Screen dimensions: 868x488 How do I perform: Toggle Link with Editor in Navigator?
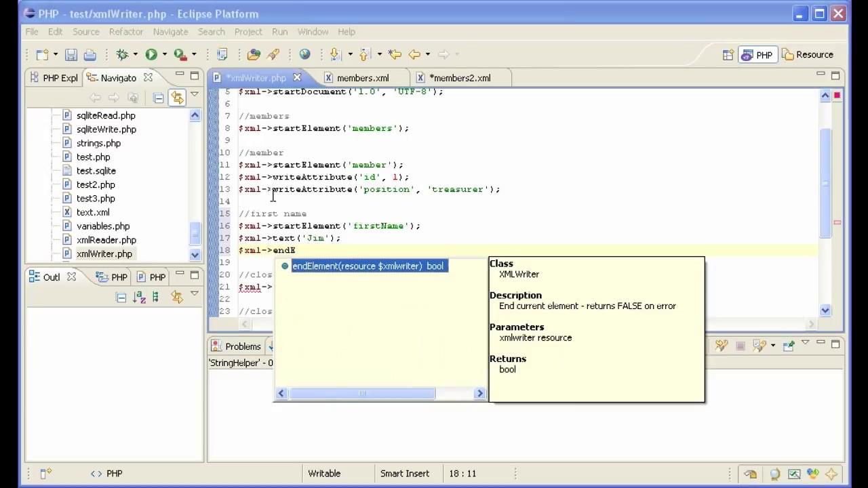[177, 98]
